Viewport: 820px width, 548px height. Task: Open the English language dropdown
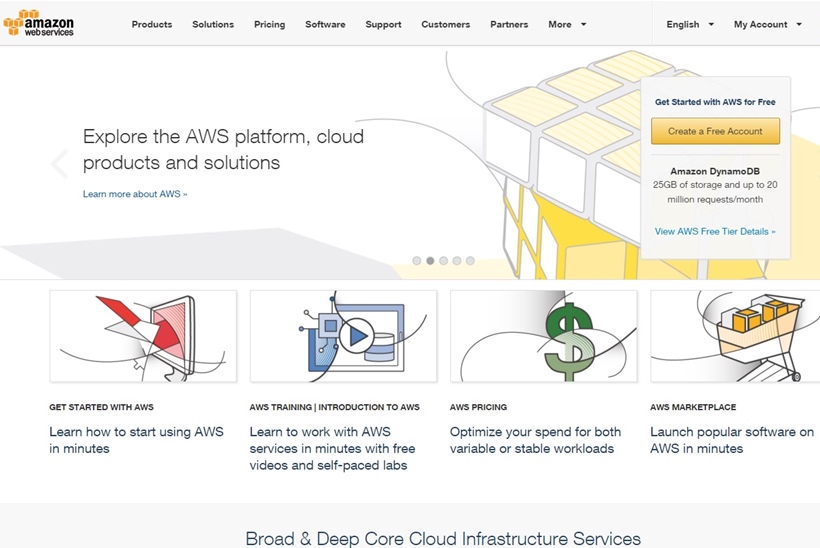click(x=690, y=24)
